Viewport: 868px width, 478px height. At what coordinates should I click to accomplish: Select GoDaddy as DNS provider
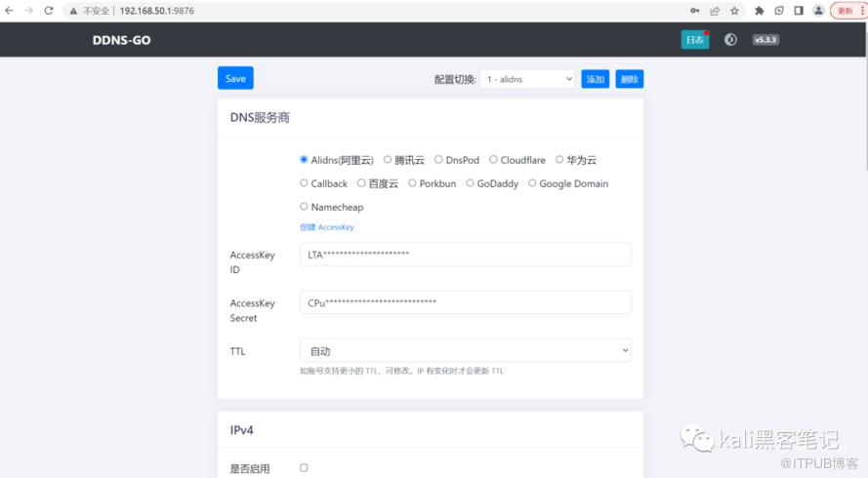471,183
